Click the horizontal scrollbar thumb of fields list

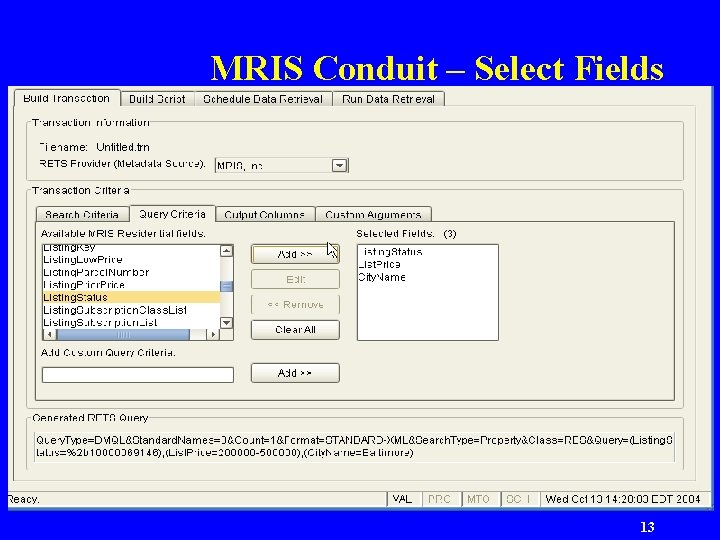pyautogui.click(x=123, y=334)
